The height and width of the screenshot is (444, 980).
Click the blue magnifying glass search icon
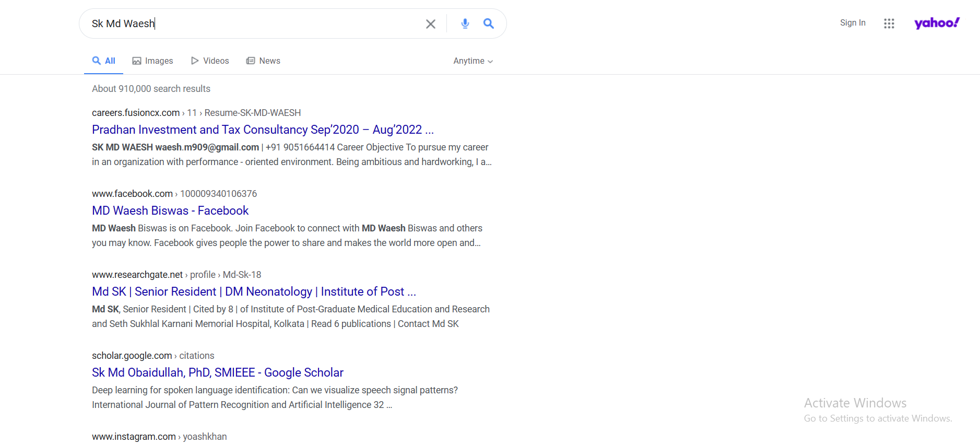[x=488, y=24]
